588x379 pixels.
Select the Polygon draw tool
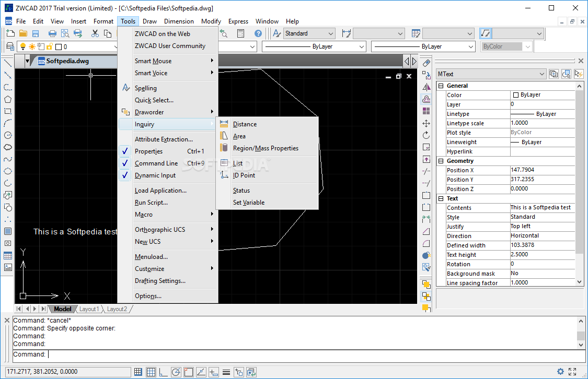(7, 99)
